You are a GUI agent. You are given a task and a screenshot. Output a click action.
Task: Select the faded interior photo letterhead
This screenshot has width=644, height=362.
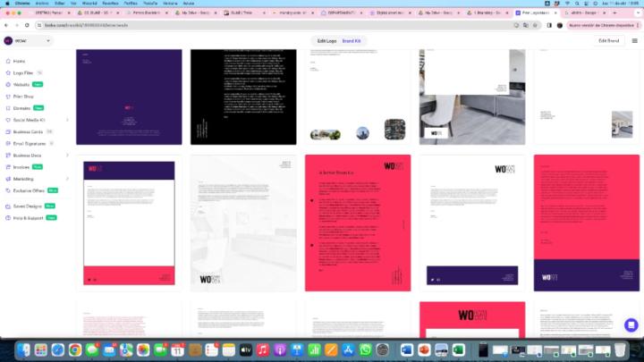(x=243, y=223)
